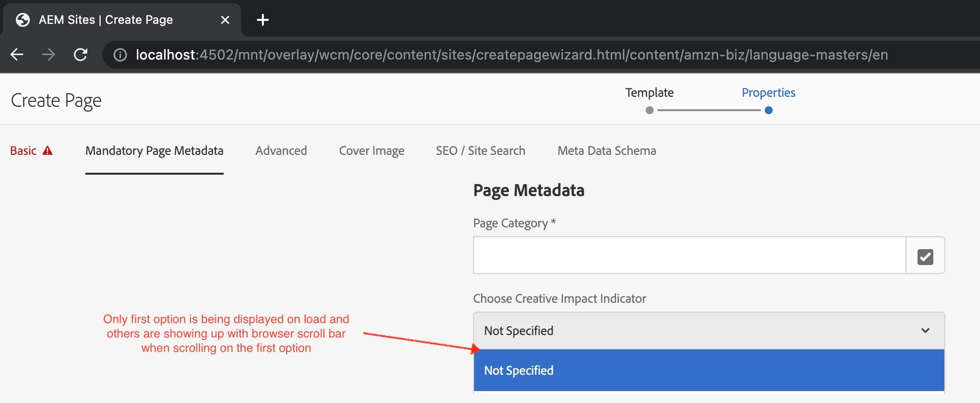
Task: Open the Cover Image tab
Action: pos(371,151)
